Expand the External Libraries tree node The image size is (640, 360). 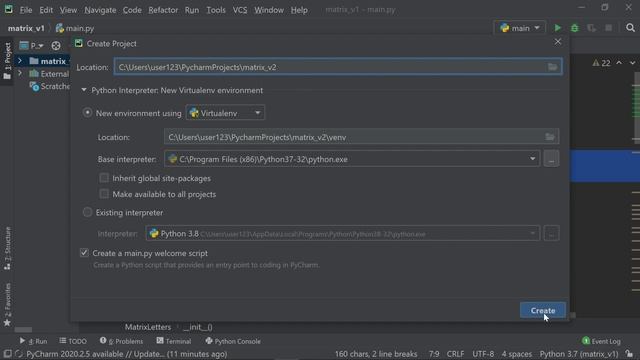pos(20,73)
